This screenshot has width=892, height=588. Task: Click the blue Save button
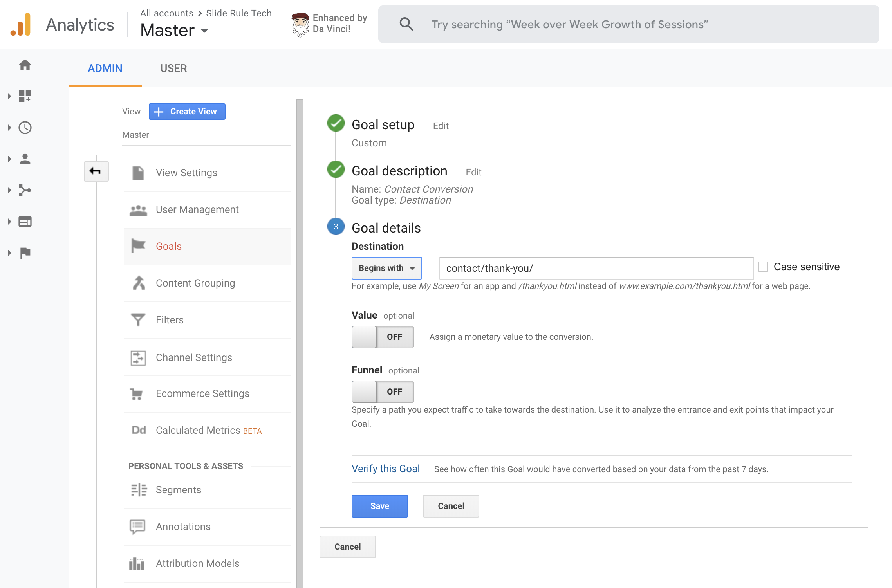point(379,506)
